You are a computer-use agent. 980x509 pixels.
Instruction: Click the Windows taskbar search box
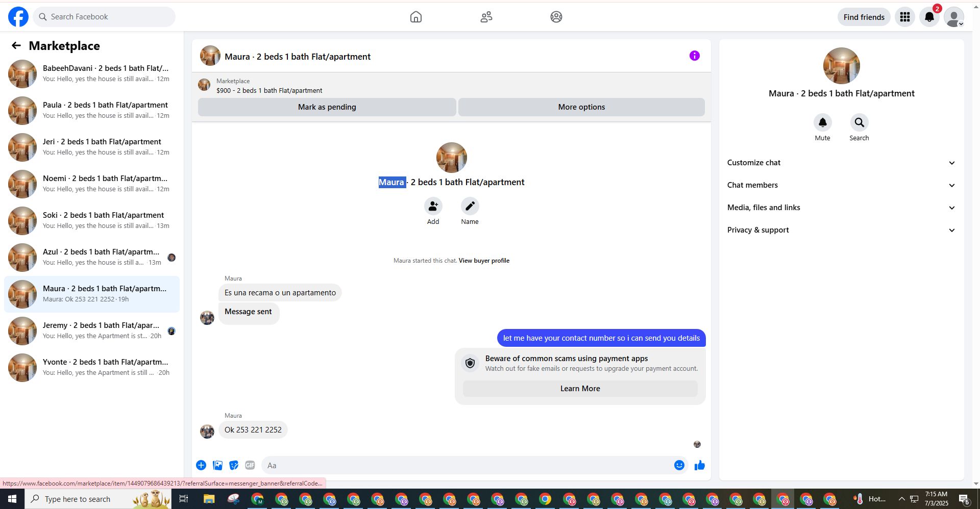coord(97,499)
